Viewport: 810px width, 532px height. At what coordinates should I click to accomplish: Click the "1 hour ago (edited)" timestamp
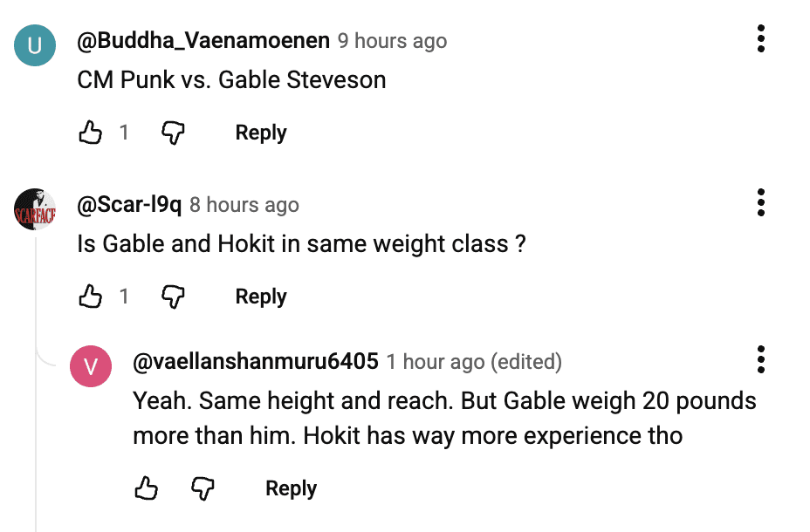tap(474, 362)
